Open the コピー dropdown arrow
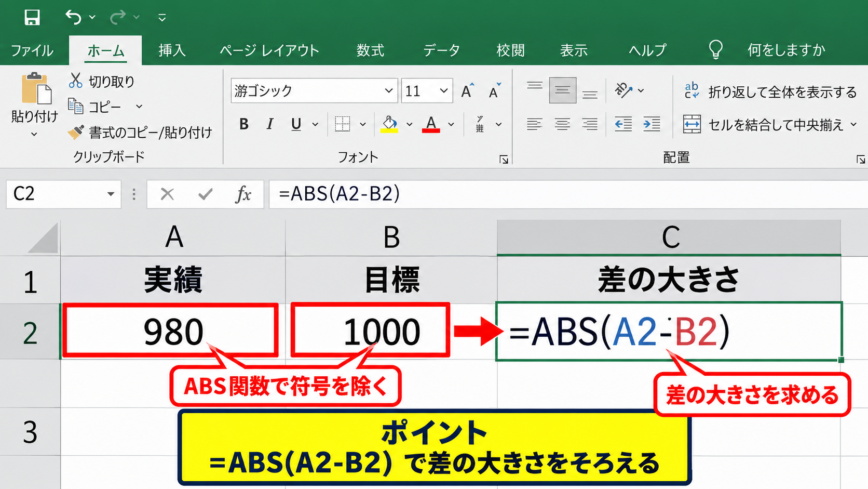Screen dimensions: 868x489 point(139,107)
